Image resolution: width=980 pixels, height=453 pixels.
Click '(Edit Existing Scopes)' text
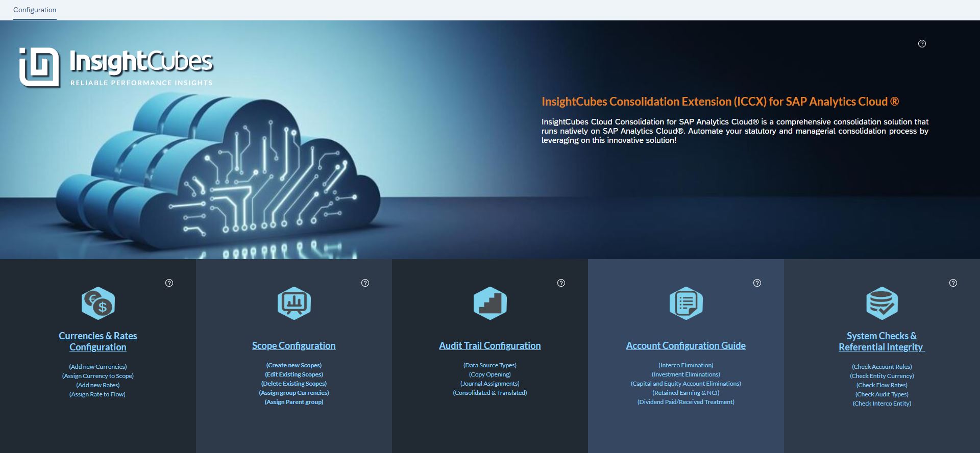pyautogui.click(x=294, y=374)
